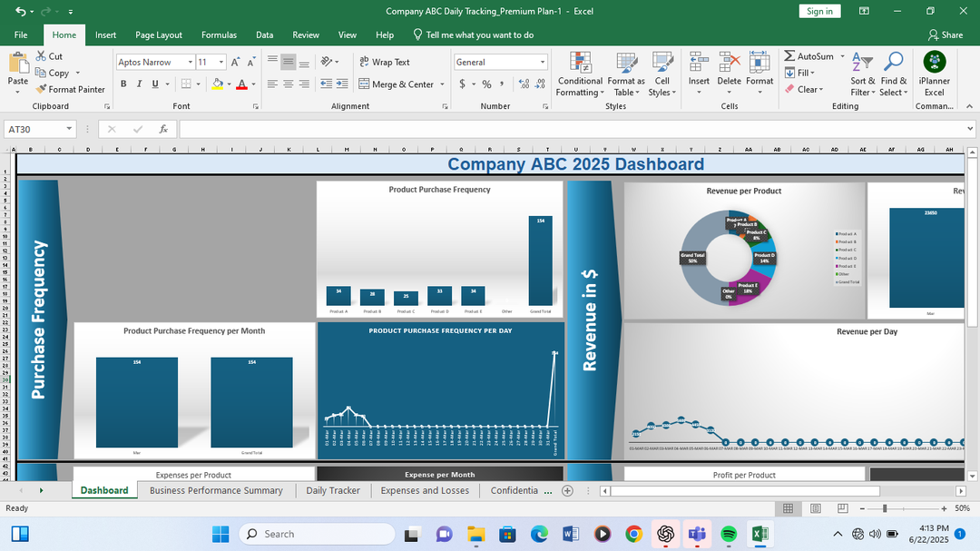Open Expenses and Losses sheet tab
Viewport: 980px width, 551px height.
click(425, 491)
